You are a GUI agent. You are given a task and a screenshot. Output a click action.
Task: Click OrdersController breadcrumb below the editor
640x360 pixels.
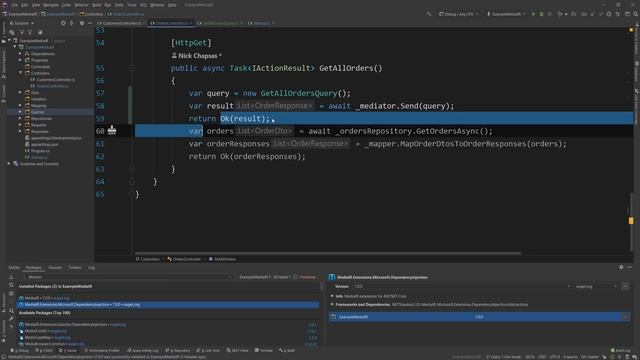184,259
